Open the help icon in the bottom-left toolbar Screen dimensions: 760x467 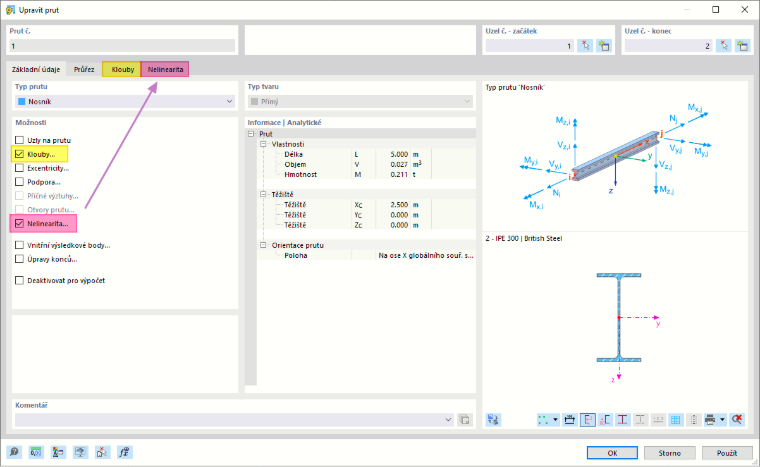14,452
